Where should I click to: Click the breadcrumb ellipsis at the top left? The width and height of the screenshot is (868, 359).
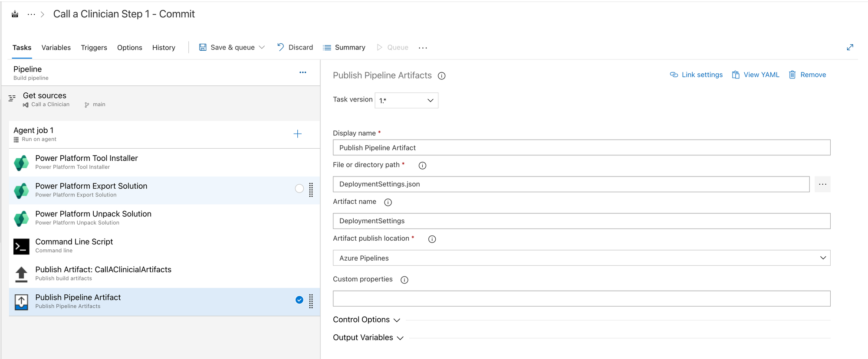(31, 14)
